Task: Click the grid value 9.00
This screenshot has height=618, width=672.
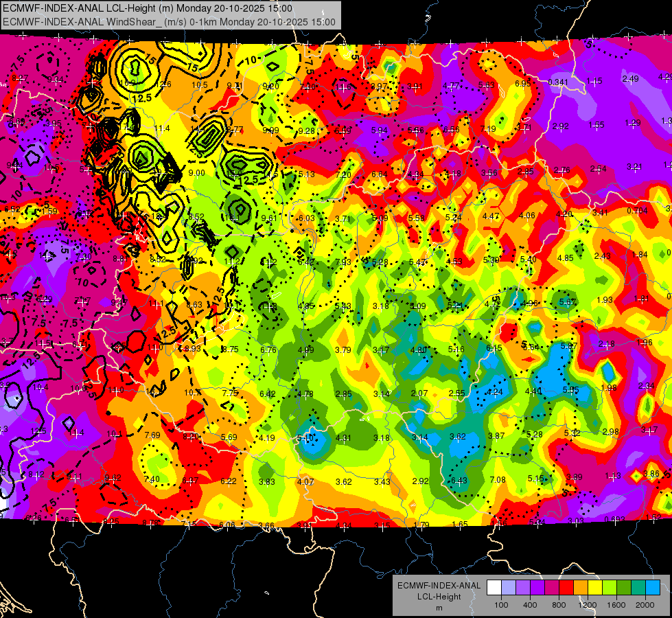Action: point(197,173)
